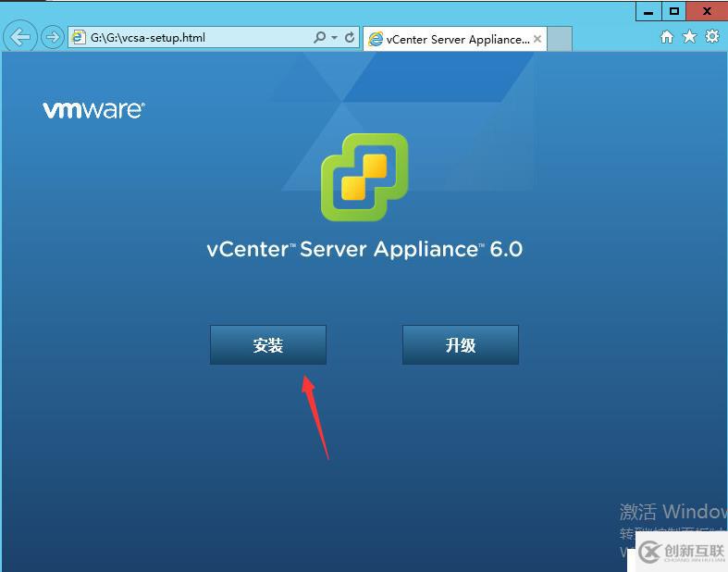This screenshot has height=572, width=728.
Task: Click the search magnifier in address bar
Action: 319,37
